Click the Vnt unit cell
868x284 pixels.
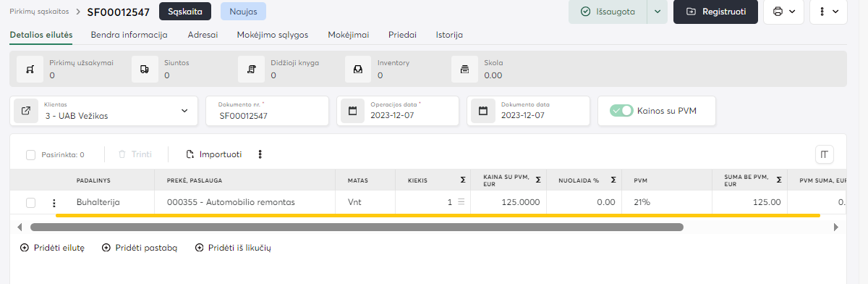pos(365,202)
